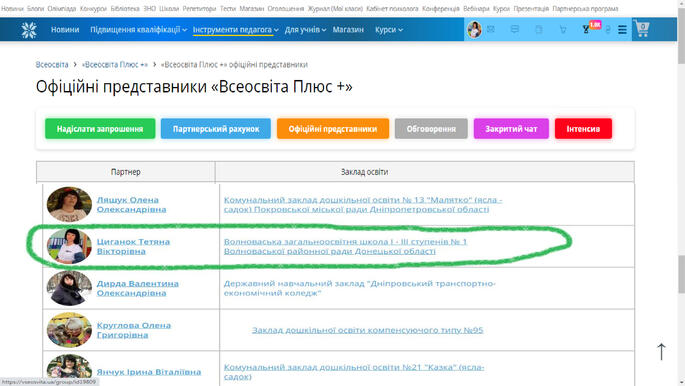The height and width of the screenshot is (386, 685).
Task: Click the green Надіслати запрошення button
Action: coord(100,129)
